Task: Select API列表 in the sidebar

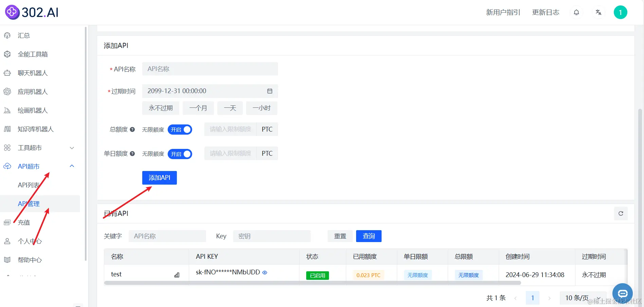Action: (29, 185)
